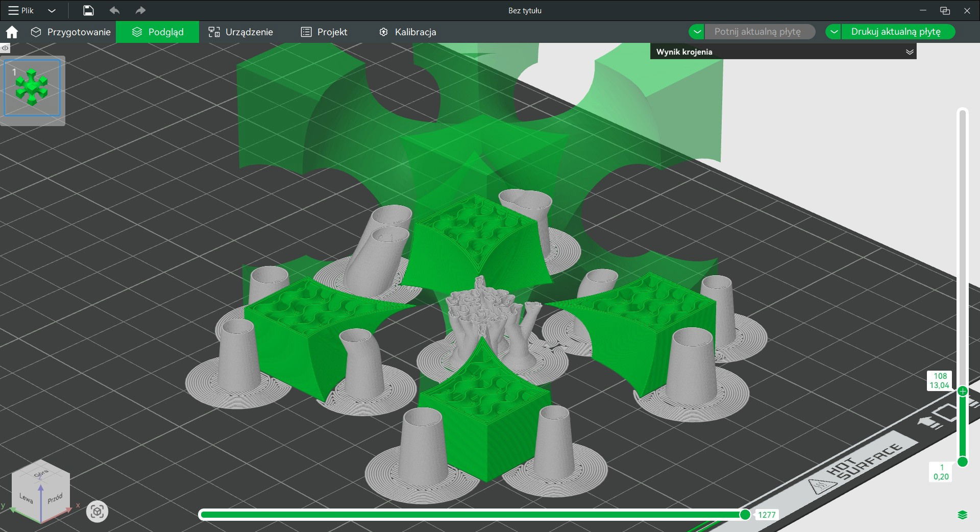This screenshot has width=980, height=532.
Task: Collapse the Wynik krojenia panel
Action: click(x=910, y=51)
